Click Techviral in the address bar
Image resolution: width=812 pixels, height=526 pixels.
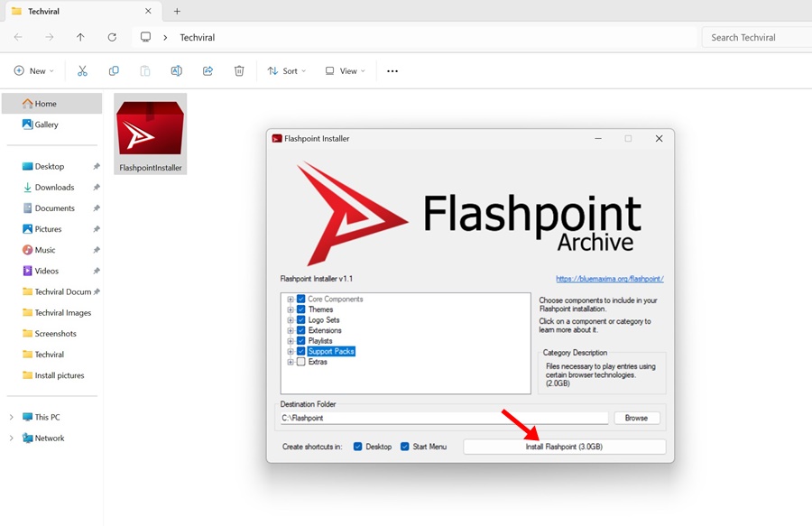[x=198, y=37]
